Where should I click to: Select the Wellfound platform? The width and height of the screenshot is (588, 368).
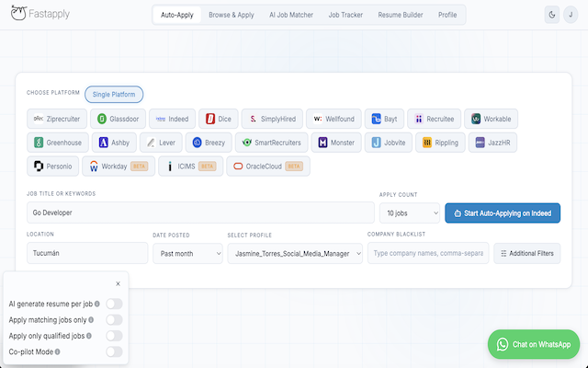pyautogui.click(x=334, y=119)
